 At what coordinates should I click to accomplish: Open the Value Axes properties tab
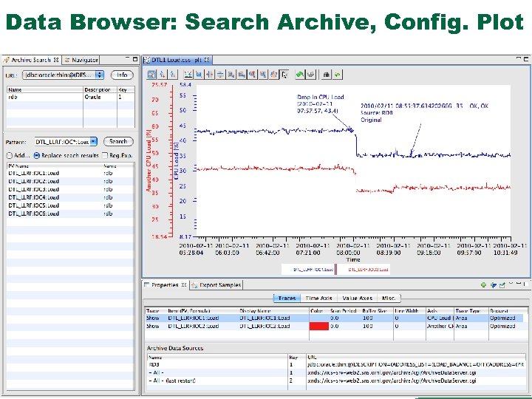tap(358, 299)
